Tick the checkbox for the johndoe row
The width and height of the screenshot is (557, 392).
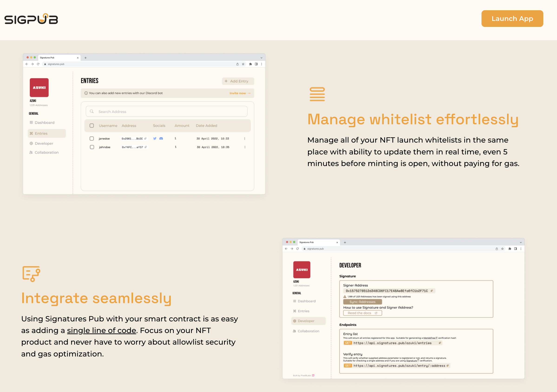(92, 147)
